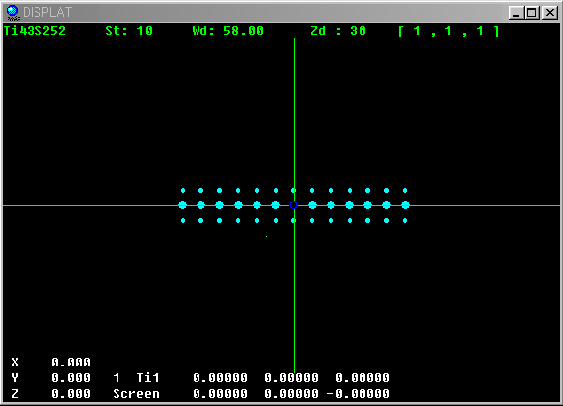Viewport: 563px width, 406px height.
Task: Click the Ti43S252 structure name label
Action: 35,31
